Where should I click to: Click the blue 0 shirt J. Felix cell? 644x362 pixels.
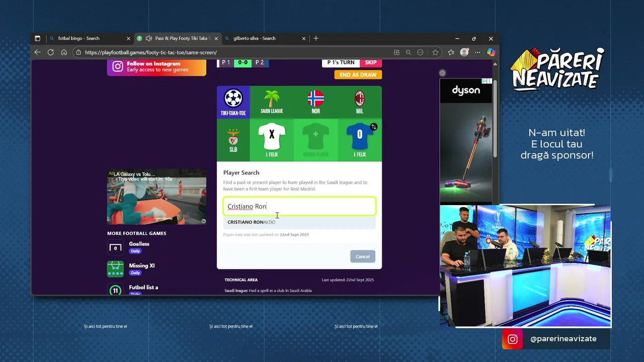[360, 140]
